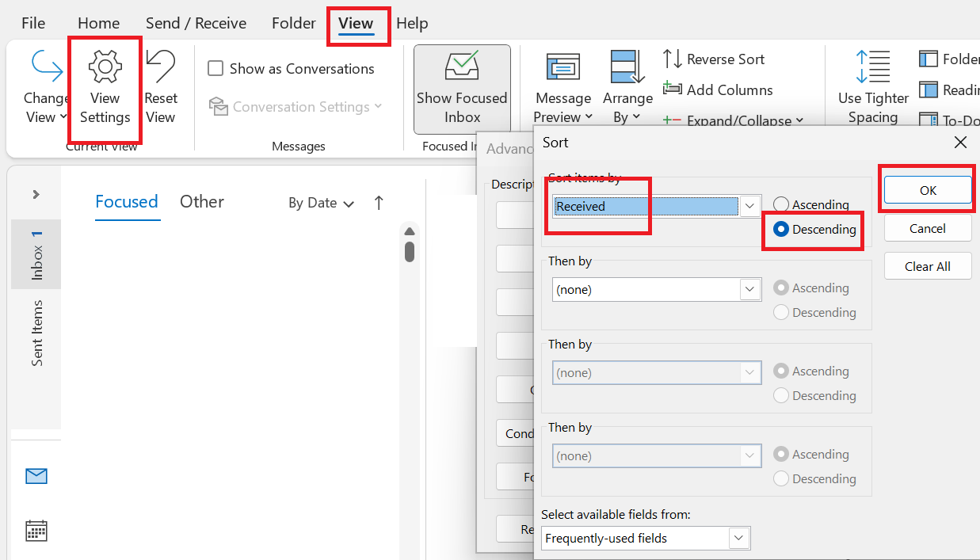Screen dimensions: 980x560
Task: Open the Help tab
Action: pos(412,23)
